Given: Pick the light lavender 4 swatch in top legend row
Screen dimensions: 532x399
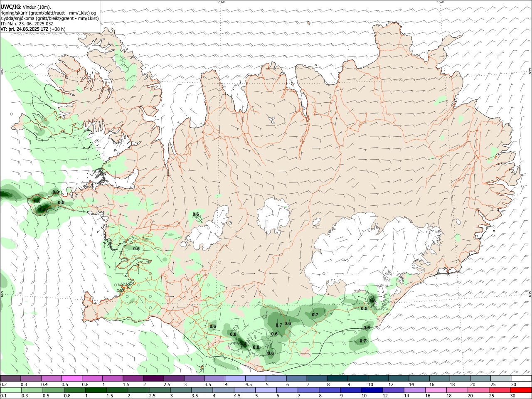Looking at the screenshot, I should tap(235, 379).
